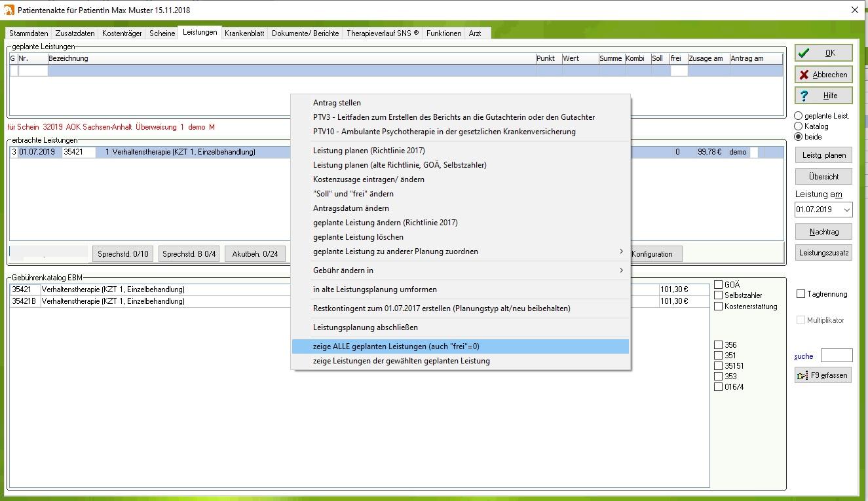This screenshot has width=868, height=501.
Task: Switch to the Krankenblatt tab
Action: click(244, 33)
